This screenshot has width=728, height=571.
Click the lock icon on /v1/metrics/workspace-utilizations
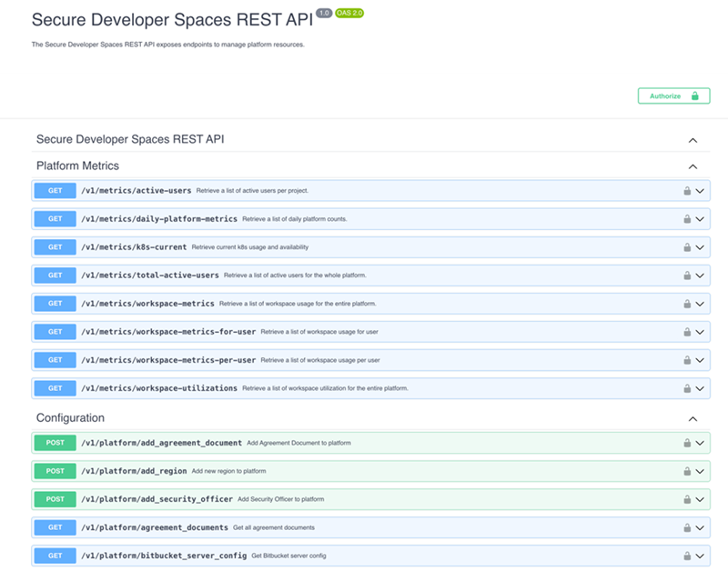coord(685,387)
